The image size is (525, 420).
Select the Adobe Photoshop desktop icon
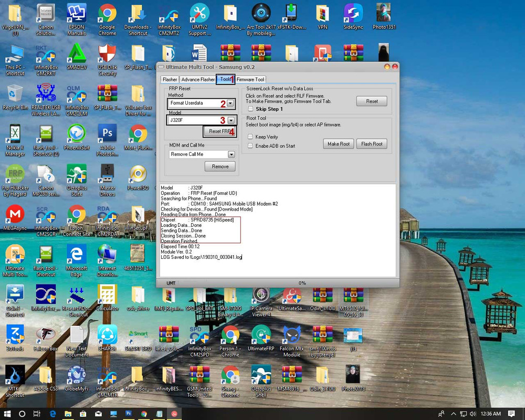click(107, 140)
